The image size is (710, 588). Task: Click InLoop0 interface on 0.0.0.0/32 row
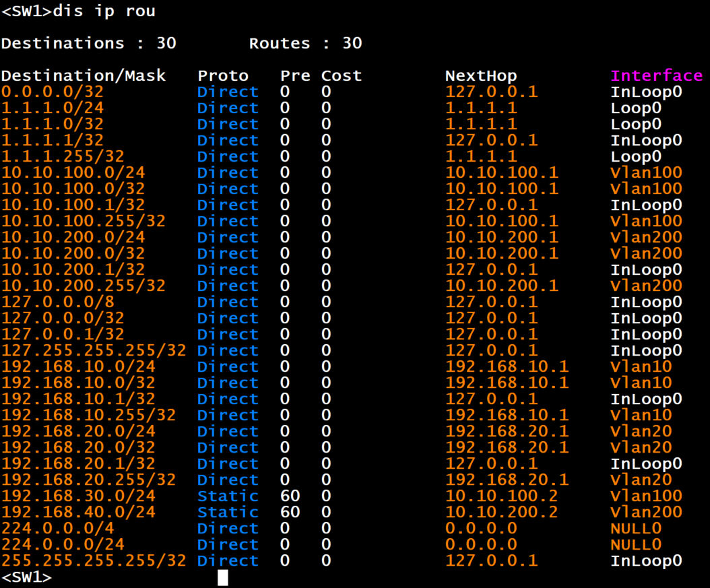646,92
